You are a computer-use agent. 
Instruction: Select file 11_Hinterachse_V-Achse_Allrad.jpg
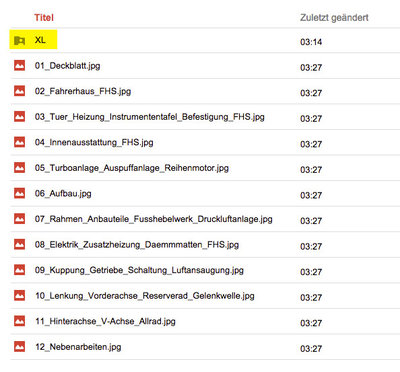[x=105, y=322]
